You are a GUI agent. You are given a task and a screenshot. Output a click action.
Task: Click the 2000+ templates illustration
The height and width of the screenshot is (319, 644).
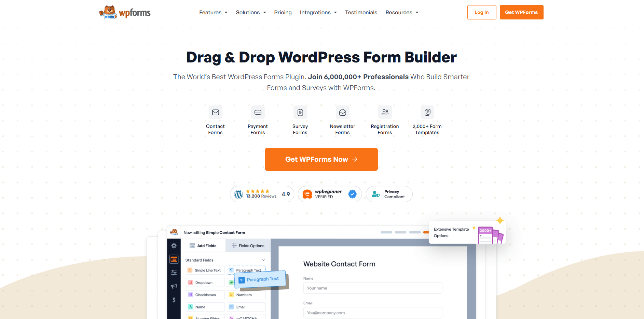(491, 235)
